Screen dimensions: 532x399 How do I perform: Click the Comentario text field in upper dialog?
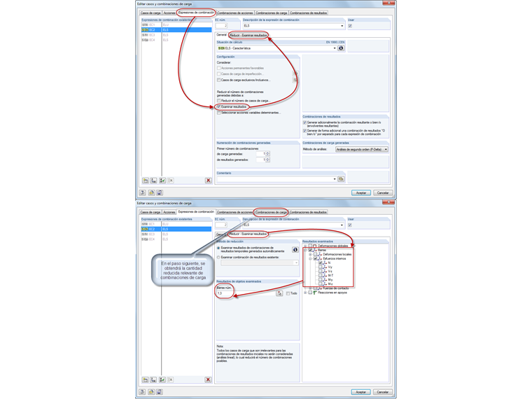pos(275,178)
